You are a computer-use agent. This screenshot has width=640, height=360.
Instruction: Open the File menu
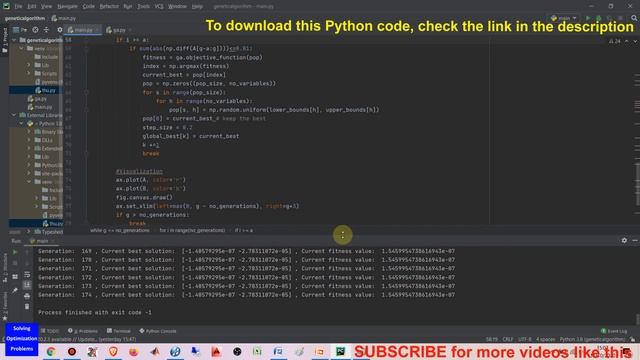point(18,7)
